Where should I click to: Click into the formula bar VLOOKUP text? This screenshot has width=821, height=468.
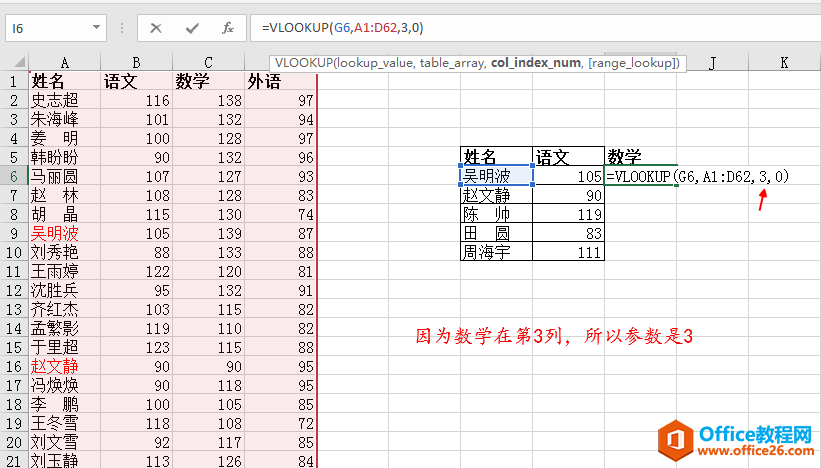point(342,28)
